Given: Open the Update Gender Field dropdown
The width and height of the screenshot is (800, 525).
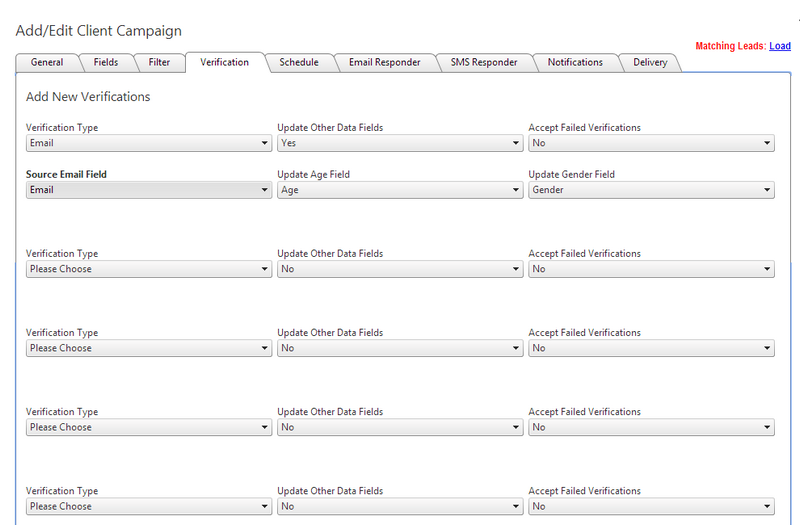Looking at the screenshot, I should tap(652, 190).
